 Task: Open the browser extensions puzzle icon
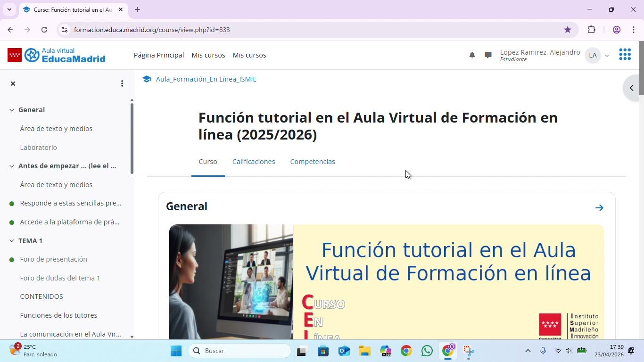(591, 30)
